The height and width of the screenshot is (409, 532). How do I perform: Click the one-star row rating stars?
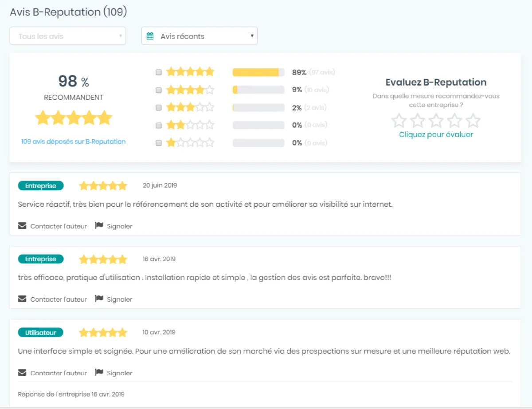(190, 143)
